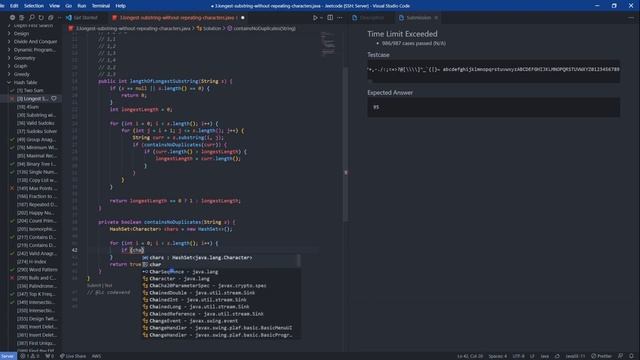Select 'char' keyword autocomplete suggestion
640x360 pixels.
[220, 264]
